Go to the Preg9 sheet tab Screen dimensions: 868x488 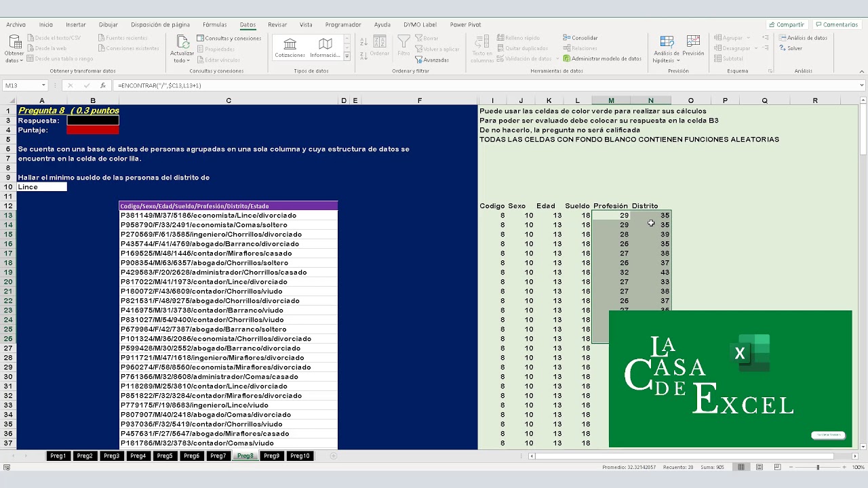(271, 456)
